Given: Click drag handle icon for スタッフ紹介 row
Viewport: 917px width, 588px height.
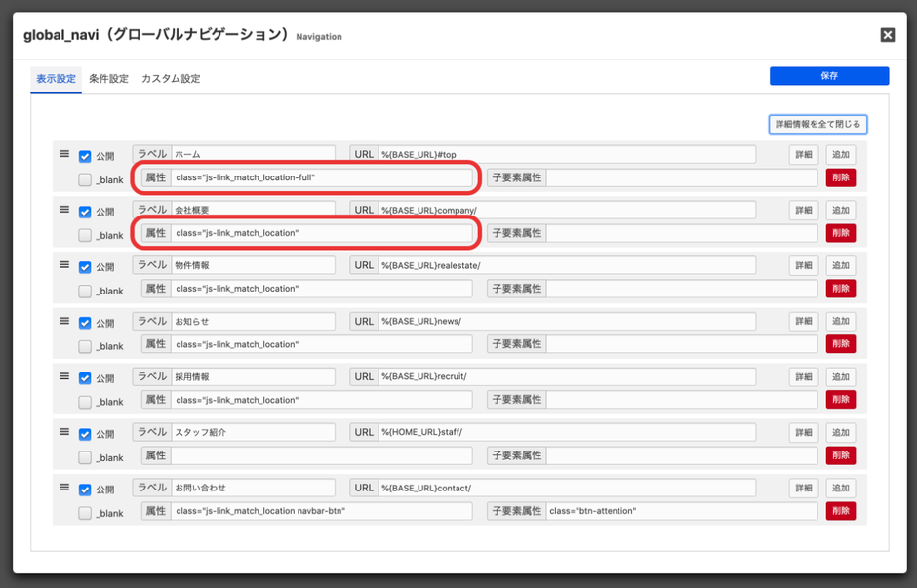Looking at the screenshot, I should point(64,432).
